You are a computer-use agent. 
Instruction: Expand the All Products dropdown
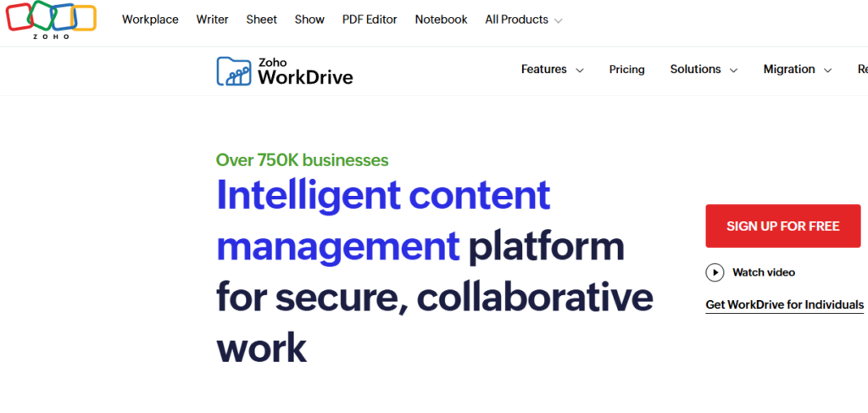(524, 20)
